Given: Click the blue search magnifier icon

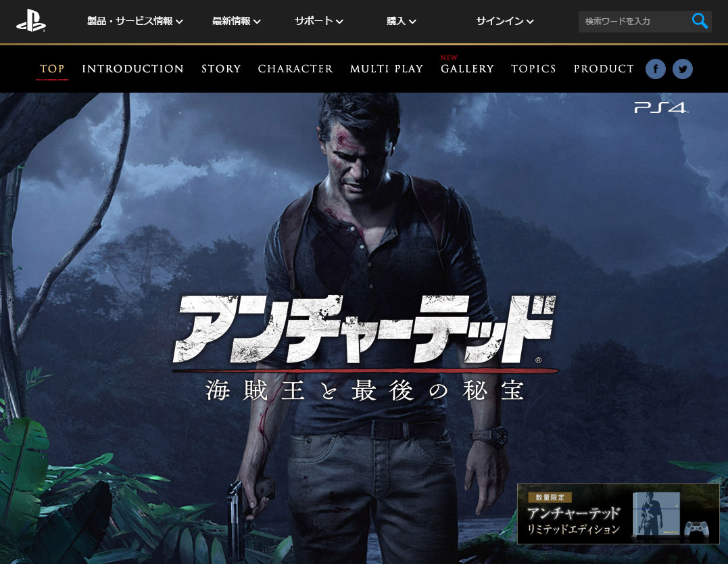Looking at the screenshot, I should [700, 21].
